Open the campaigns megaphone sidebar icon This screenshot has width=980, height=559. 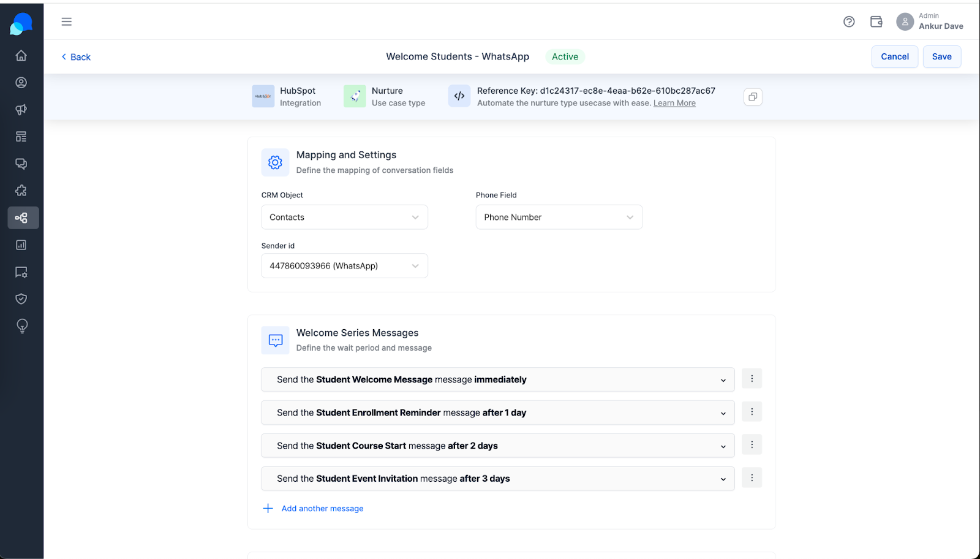tap(21, 110)
